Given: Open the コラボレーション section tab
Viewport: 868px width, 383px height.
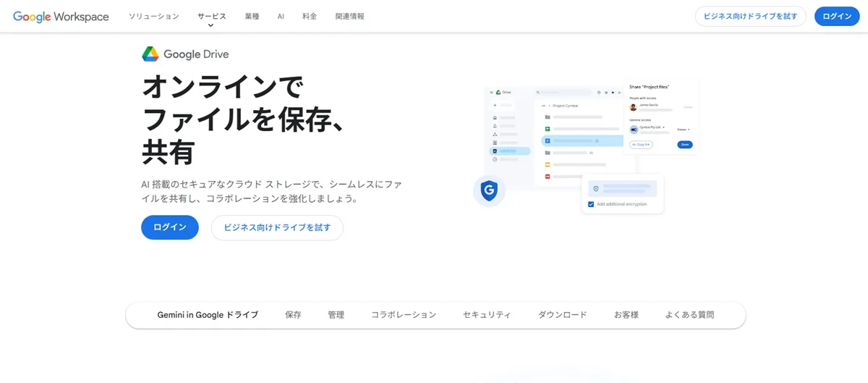Looking at the screenshot, I should click(x=404, y=315).
